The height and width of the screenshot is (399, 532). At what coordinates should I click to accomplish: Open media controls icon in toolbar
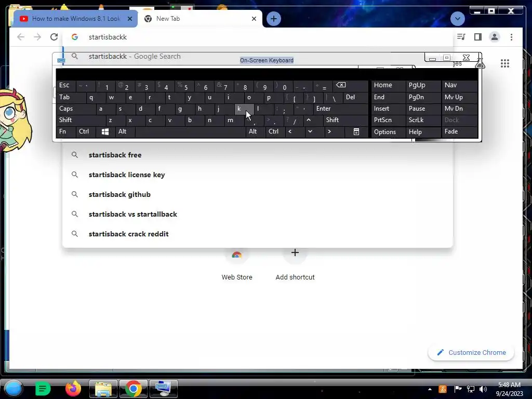pyautogui.click(x=461, y=37)
